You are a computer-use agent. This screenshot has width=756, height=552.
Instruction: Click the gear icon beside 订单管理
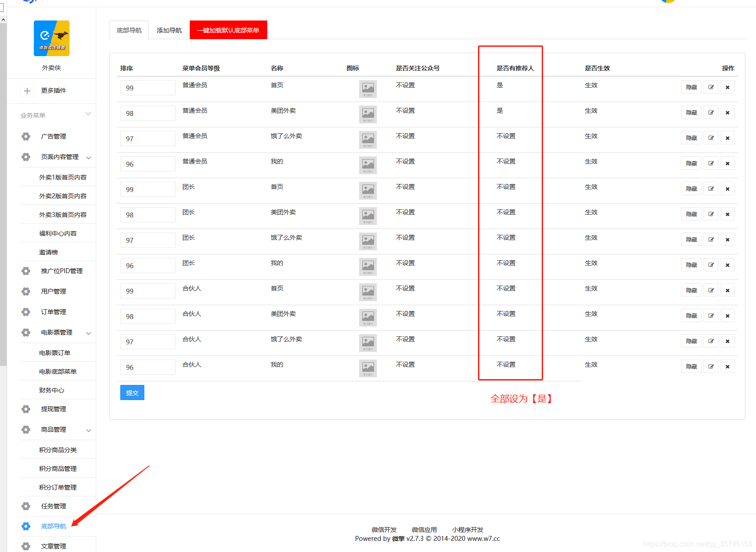pos(26,312)
